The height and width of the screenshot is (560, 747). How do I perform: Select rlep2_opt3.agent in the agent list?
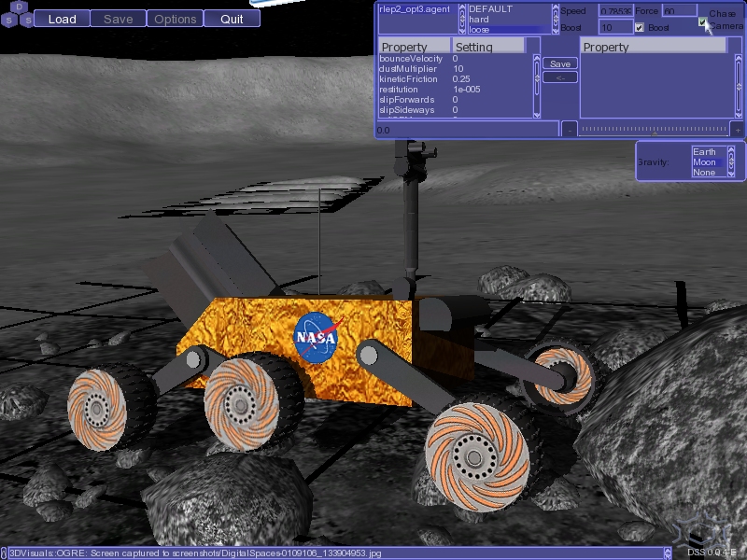pyautogui.click(x=417, y=9)
